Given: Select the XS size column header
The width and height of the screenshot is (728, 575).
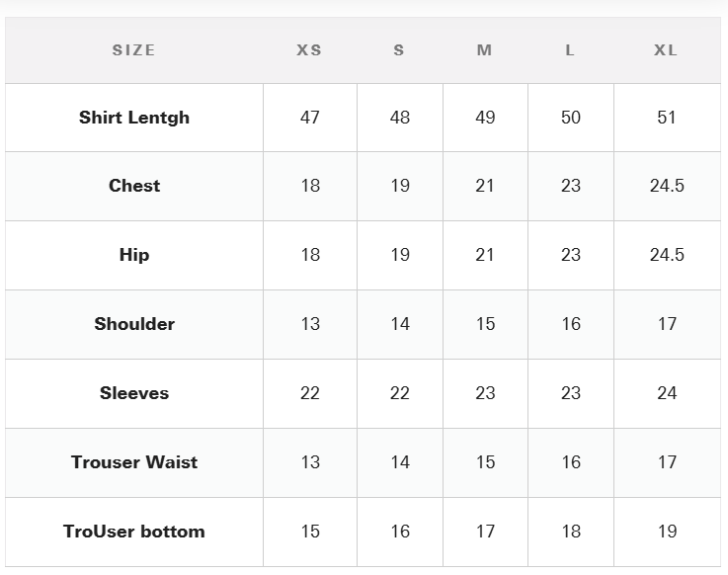Looking at the screenshot, I should 309,50.
